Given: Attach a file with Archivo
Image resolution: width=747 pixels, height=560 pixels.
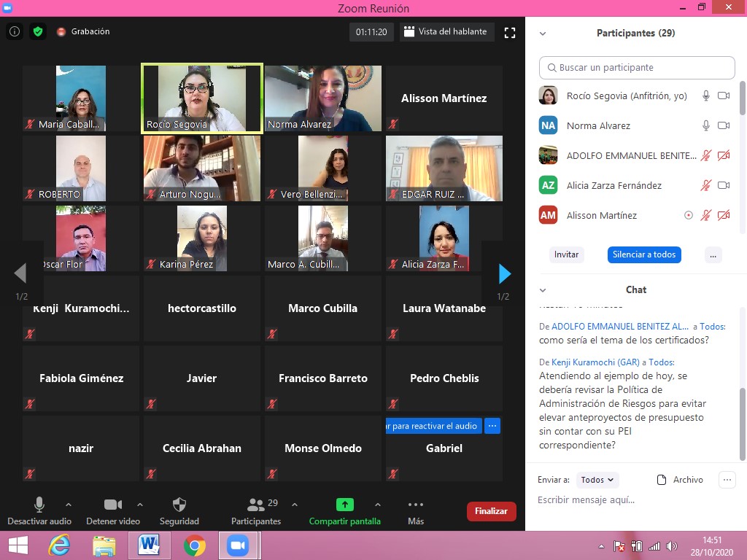Looking at the screenshot, I should [x=680, y=480].
